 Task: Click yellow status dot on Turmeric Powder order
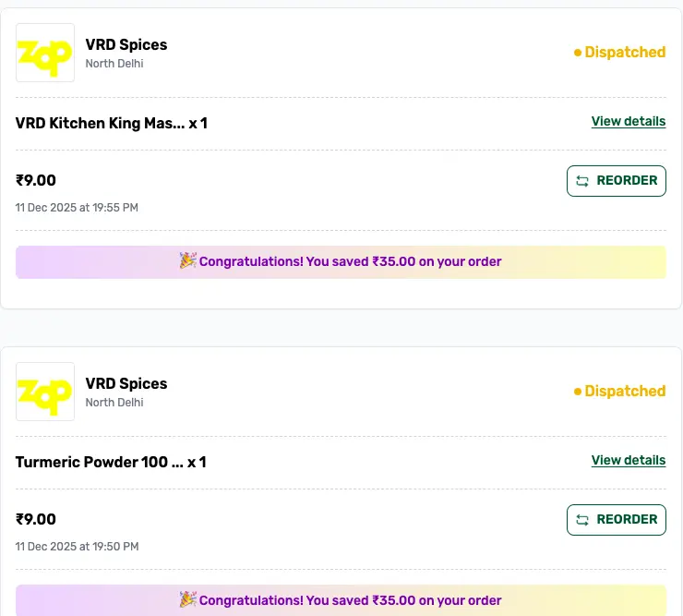[578, 392]
